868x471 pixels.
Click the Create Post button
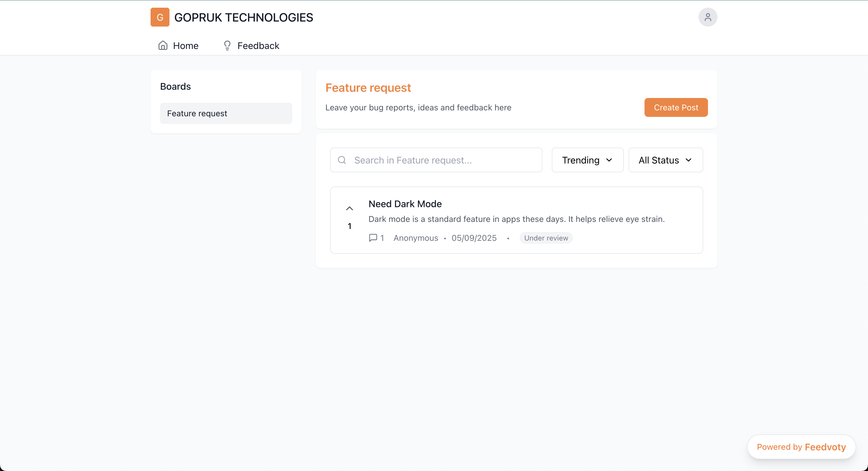(x=676, y=107)
